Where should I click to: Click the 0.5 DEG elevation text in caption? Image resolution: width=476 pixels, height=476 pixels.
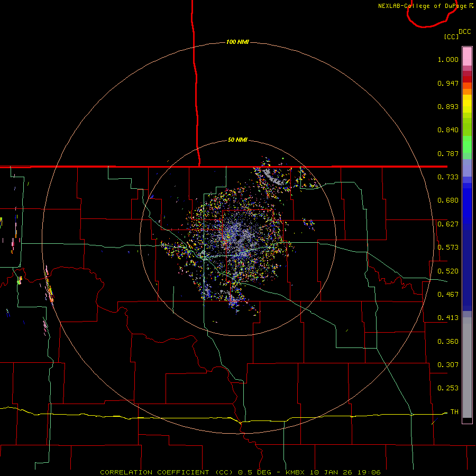point(254,472)
